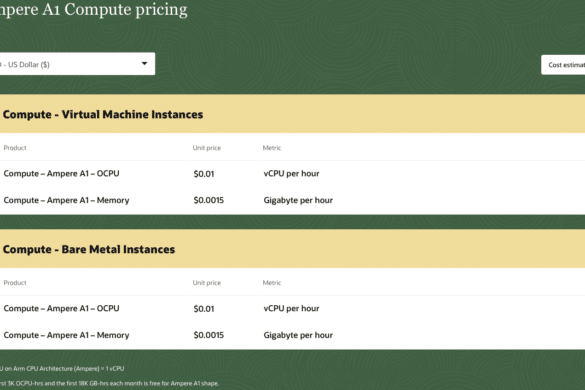
Task: Click the $0.01 price in Bare Metal table
Action: click(204, 309)
